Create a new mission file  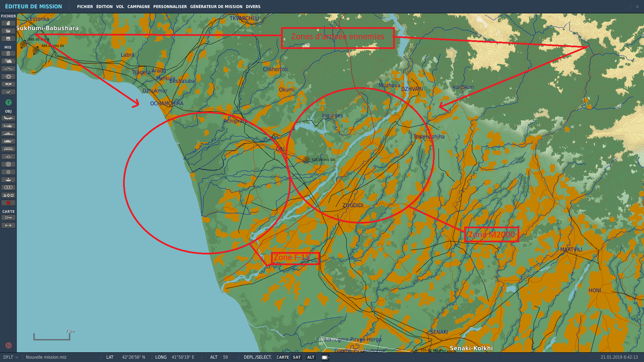8,23
